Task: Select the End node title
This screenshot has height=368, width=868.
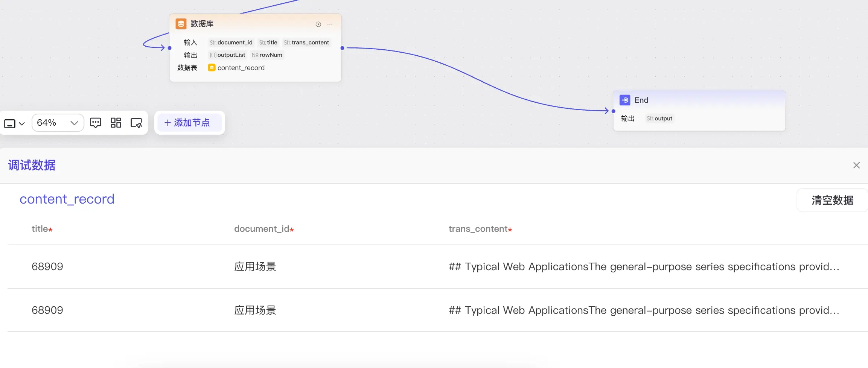Action: point(641,100)
